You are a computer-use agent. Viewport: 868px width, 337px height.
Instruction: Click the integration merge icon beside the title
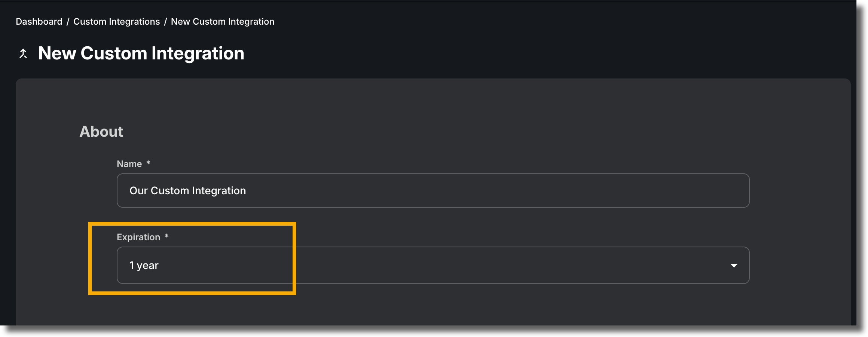point(23,54)
